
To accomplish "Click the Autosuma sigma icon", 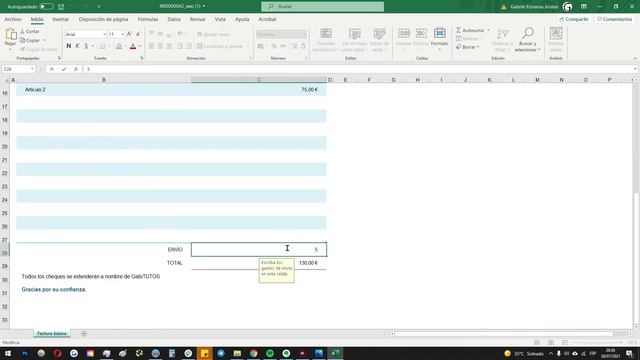I will tap(459, 30).
